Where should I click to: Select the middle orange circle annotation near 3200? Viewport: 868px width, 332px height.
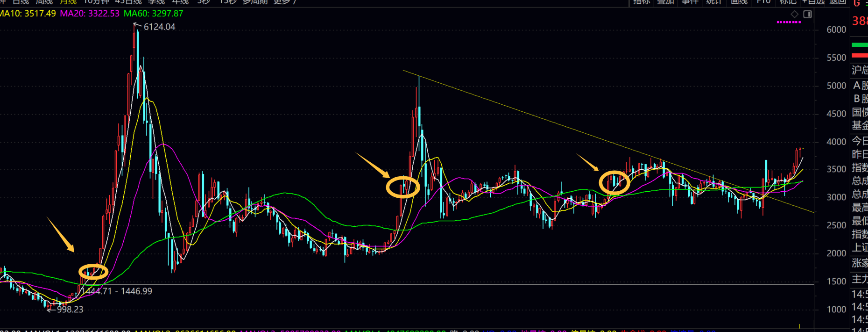point(403,187)
